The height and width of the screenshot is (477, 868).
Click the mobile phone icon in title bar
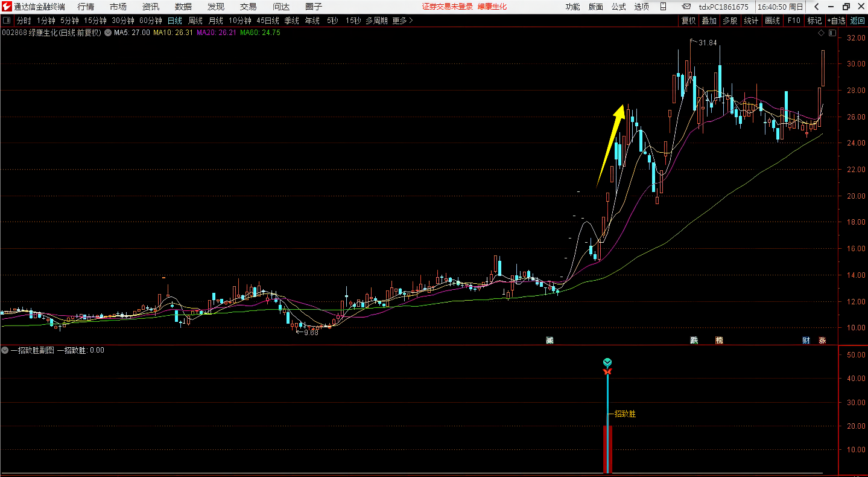(x=663, y=7)
